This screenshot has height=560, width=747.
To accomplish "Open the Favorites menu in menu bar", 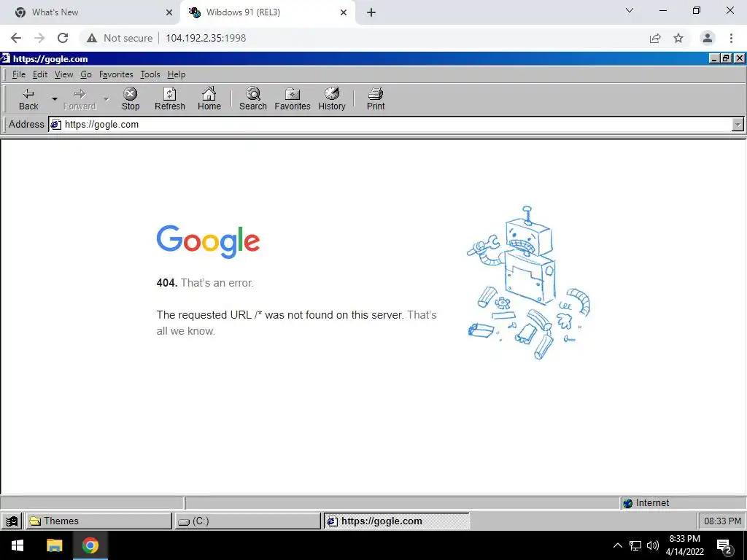I will [116, 74].
